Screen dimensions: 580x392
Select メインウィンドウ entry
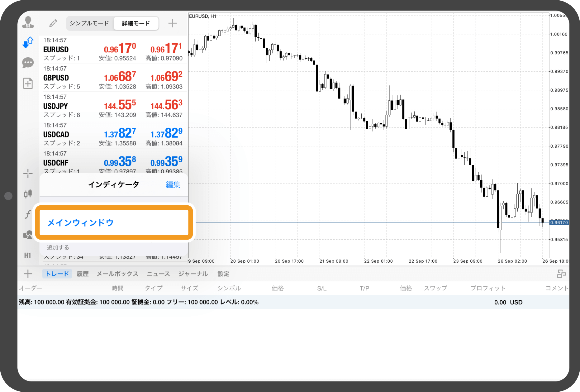point(114,222)
